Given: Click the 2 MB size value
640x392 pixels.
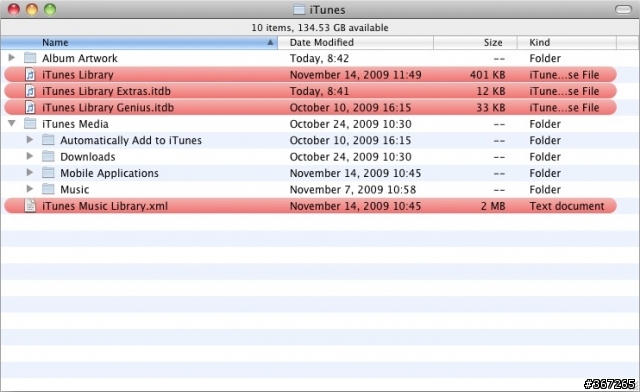Looking at the screenshot, I should (493, 206).
